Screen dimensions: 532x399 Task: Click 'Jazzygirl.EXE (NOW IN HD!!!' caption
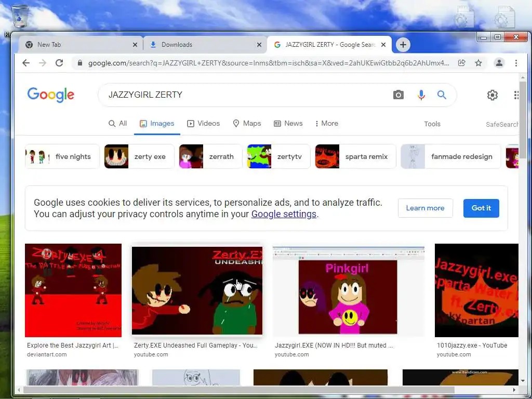coord(334,345)
